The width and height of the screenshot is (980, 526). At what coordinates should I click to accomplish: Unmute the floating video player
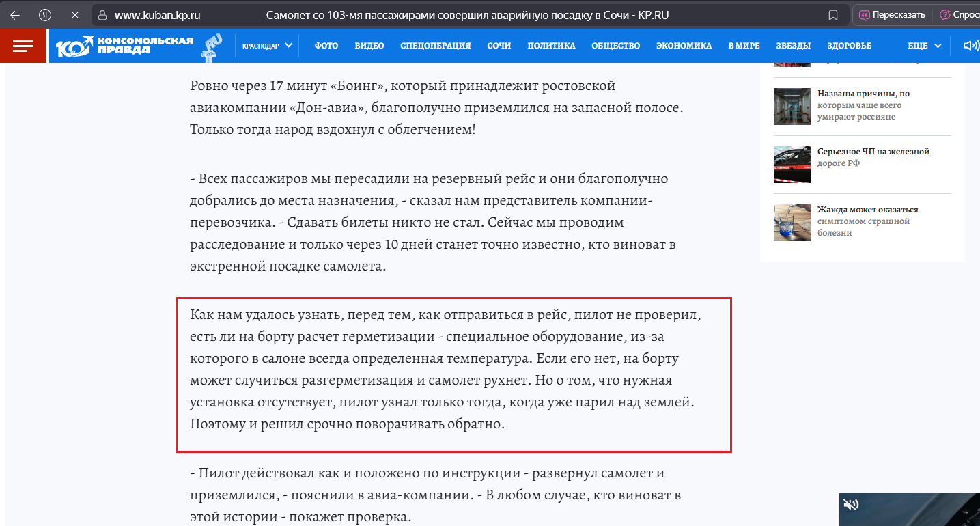coord(851,505)
